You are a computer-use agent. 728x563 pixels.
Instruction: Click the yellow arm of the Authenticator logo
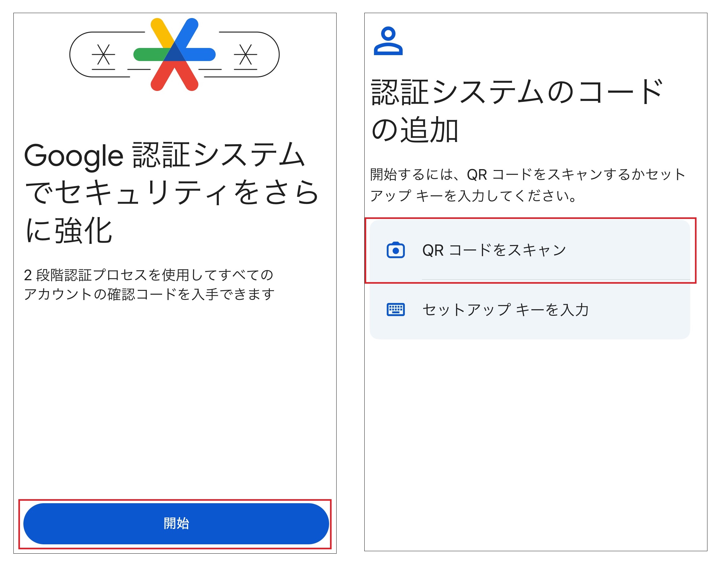[162, 33]
